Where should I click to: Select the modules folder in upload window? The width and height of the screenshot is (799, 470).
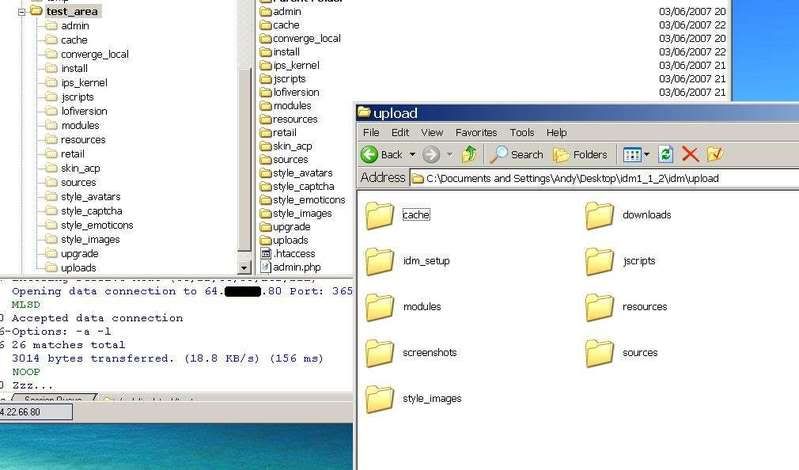pyautogui.click(x=403, y=306)
